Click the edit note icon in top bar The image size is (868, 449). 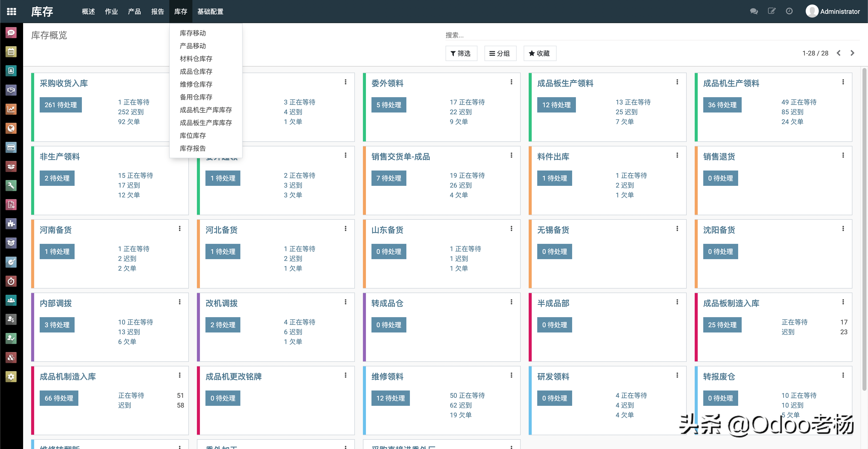[772, 11]
